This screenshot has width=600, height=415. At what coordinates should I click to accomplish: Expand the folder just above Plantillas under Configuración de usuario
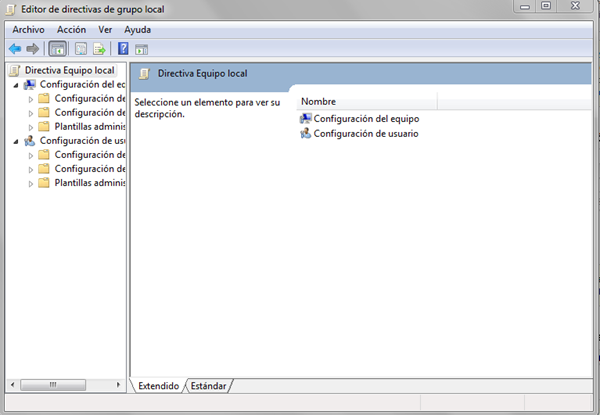point(31,169)
